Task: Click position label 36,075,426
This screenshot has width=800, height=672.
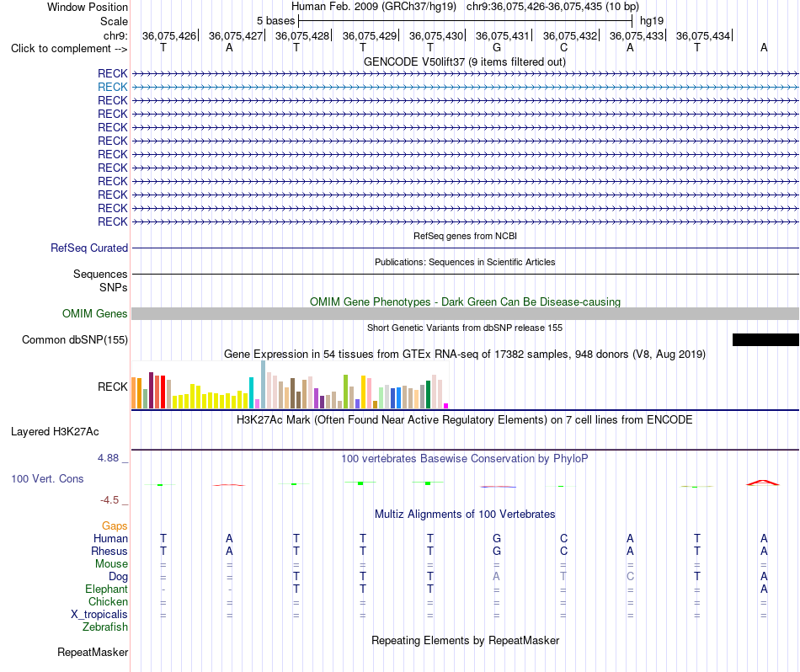Action: 169,35
